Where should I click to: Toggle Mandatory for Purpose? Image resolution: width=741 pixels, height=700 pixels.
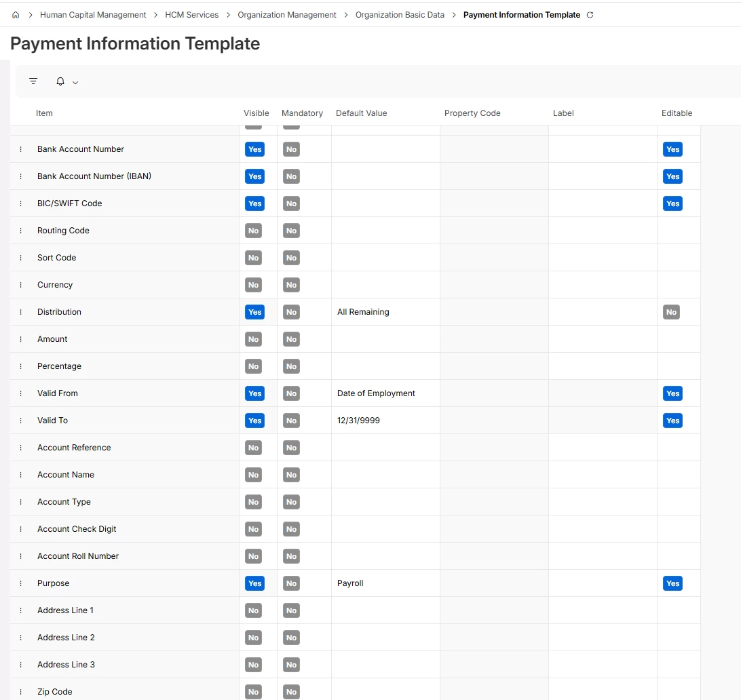point(291,583)
